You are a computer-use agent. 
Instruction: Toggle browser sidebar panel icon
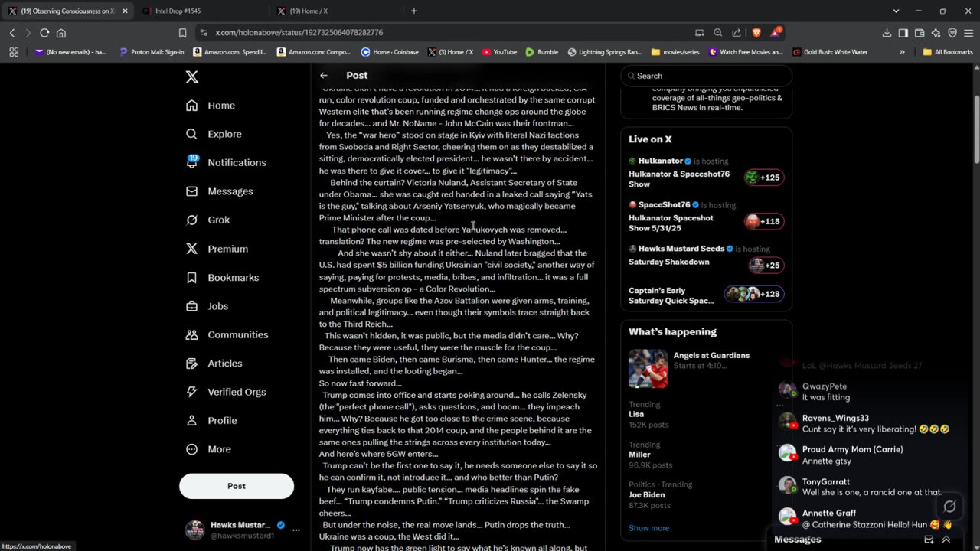tap(903, 33)
